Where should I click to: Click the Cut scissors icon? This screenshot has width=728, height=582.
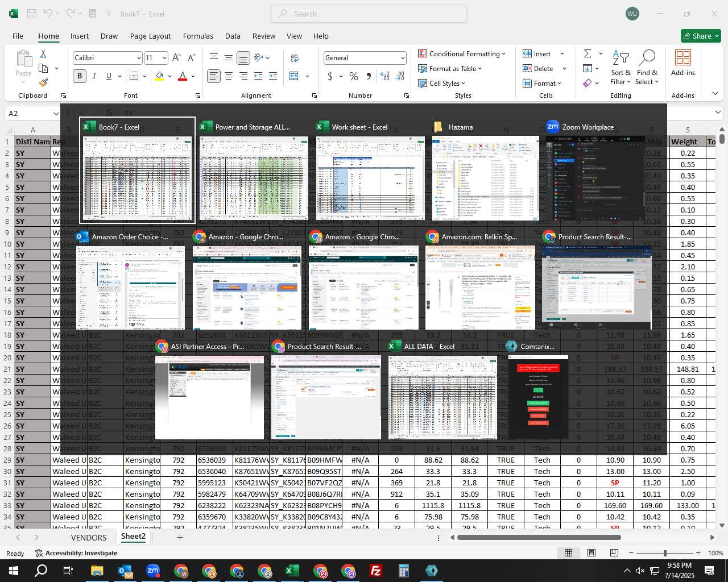pyautogui.click(x=43, y=53)
